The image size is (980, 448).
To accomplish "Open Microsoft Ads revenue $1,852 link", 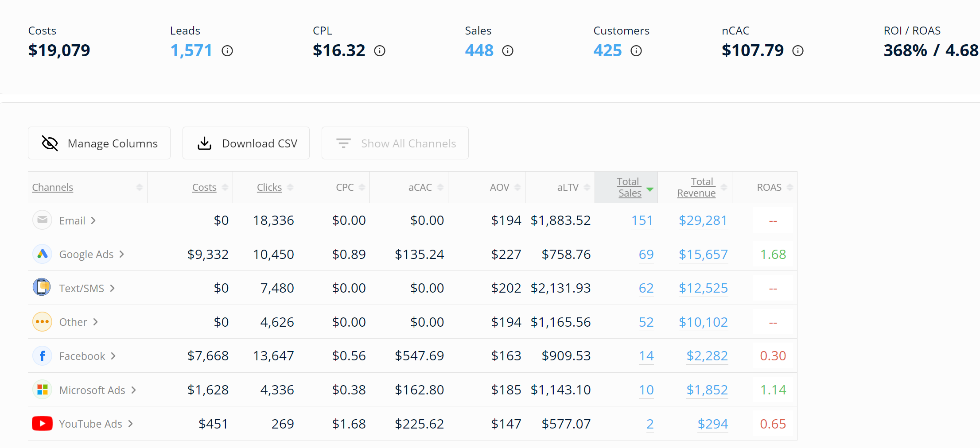I will (707, 390).
